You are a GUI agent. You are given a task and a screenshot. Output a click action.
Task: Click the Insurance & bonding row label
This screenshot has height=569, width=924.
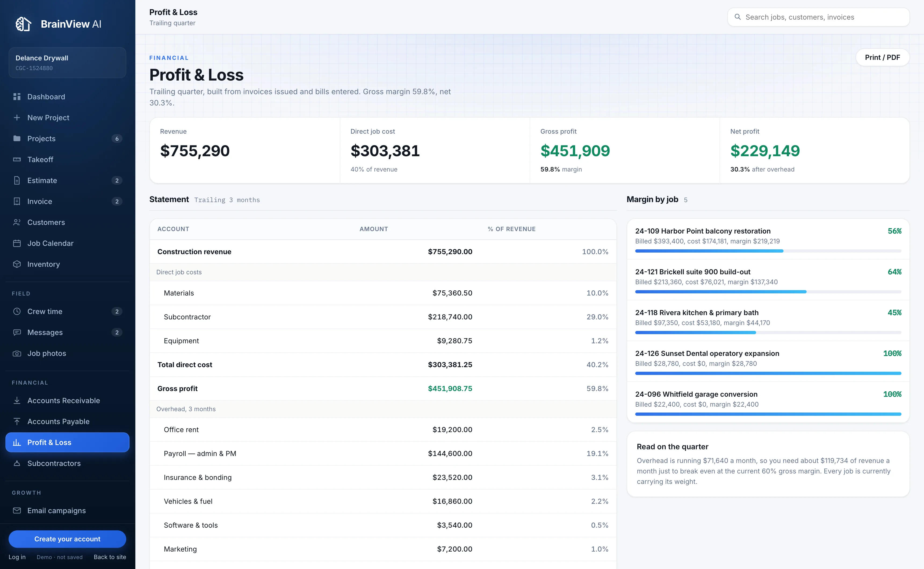click(x=198, y=477)
